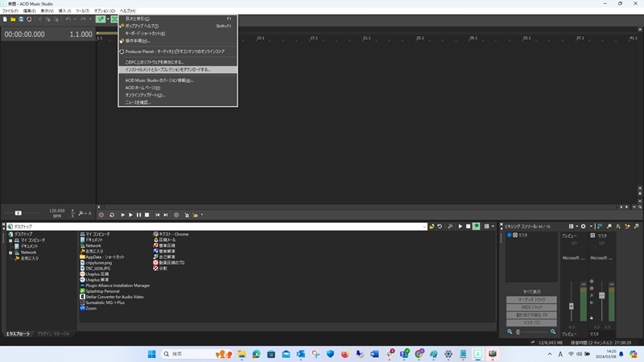The width and height of the screenshot is (644, 362).
Task: Click the マスタ バス filter button
Action: (x=531, y=323)
